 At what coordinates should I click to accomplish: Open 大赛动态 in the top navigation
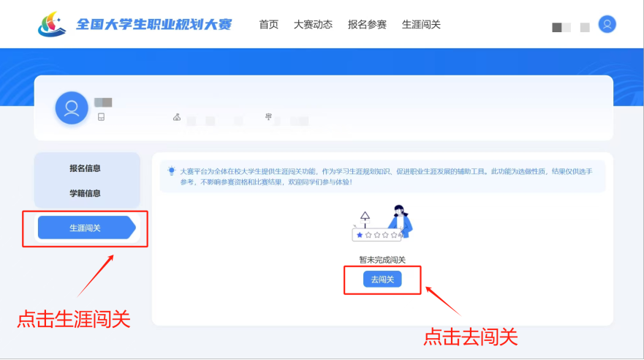click(313, 24)
